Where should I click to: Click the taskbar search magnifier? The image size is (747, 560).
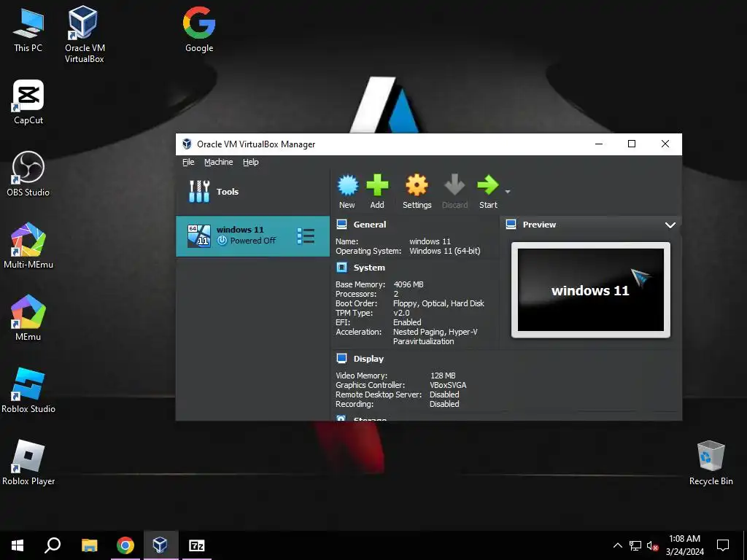[53, 545]
